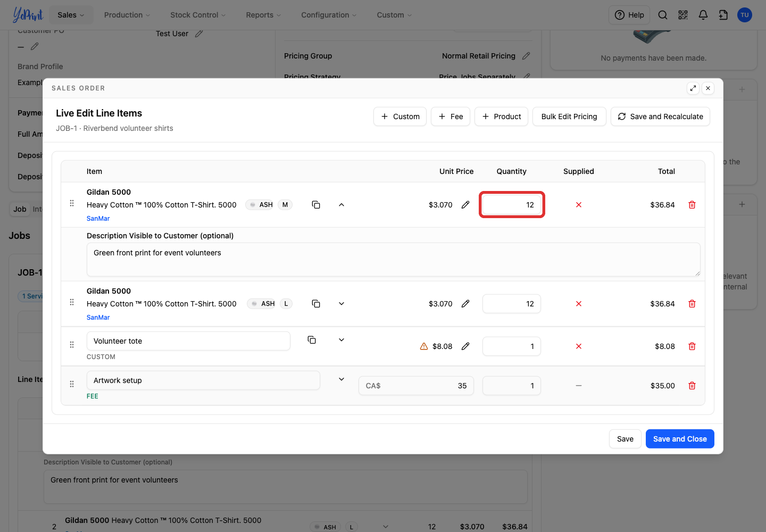Expand the Artwork setup details

tap(342, 379)
